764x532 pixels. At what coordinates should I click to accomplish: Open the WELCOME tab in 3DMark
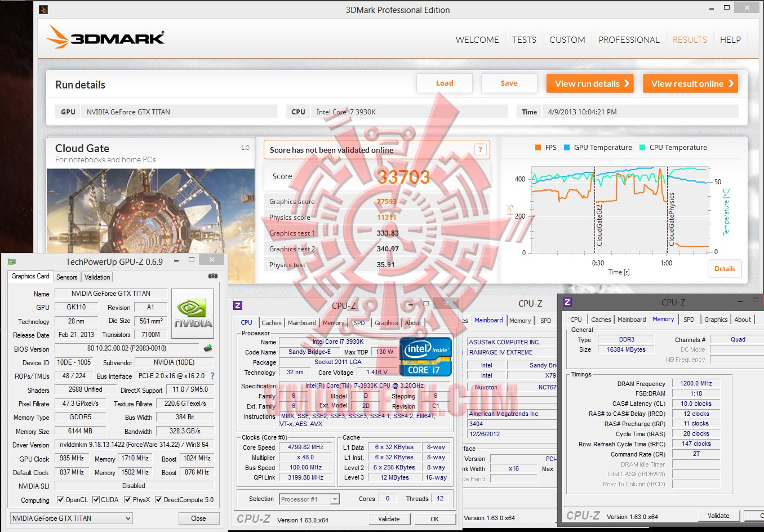tap(477, 39)
